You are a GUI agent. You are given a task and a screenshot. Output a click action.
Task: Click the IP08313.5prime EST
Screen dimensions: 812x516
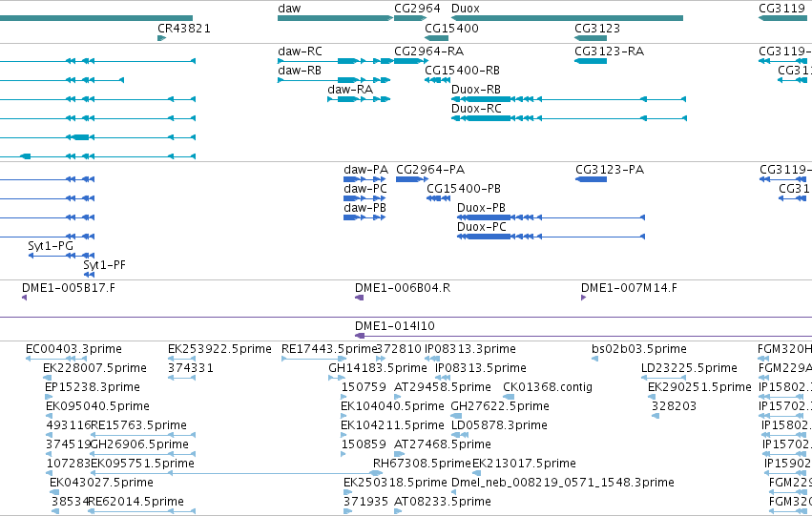pyautogui.click(x=443, y=378)
